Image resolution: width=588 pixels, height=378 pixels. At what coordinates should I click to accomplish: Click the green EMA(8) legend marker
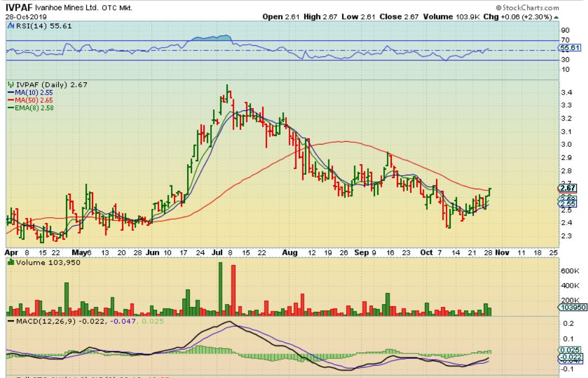[x=9, y=107]
